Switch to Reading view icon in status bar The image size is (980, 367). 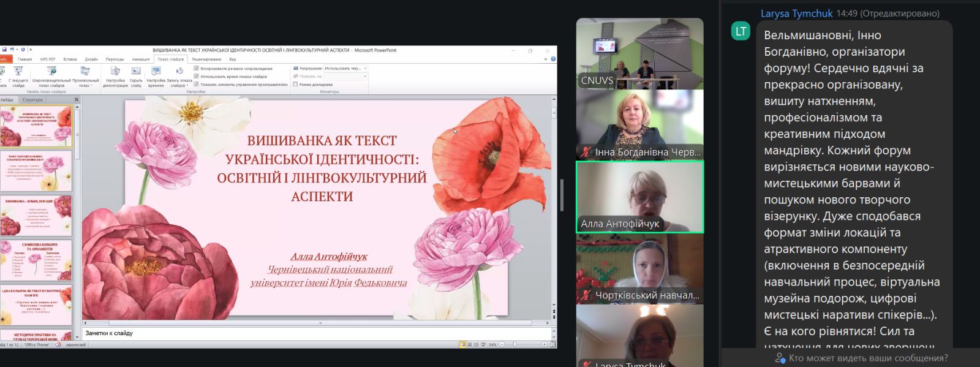476,344
